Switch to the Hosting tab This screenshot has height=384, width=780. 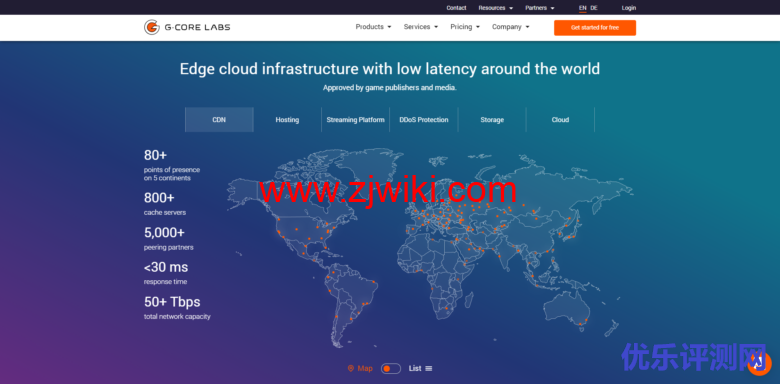pyautogui.click(x=288, y=120)
